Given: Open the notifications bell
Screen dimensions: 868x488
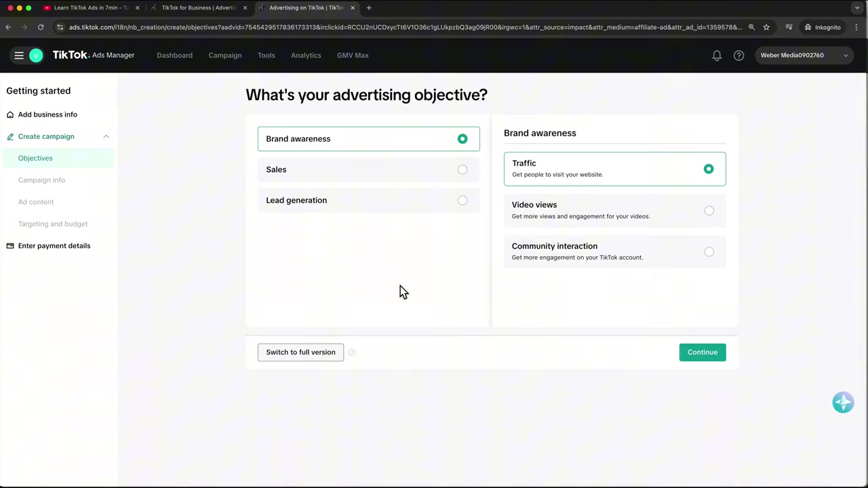Looking at the screenshot, I should (x=717, y=56).
